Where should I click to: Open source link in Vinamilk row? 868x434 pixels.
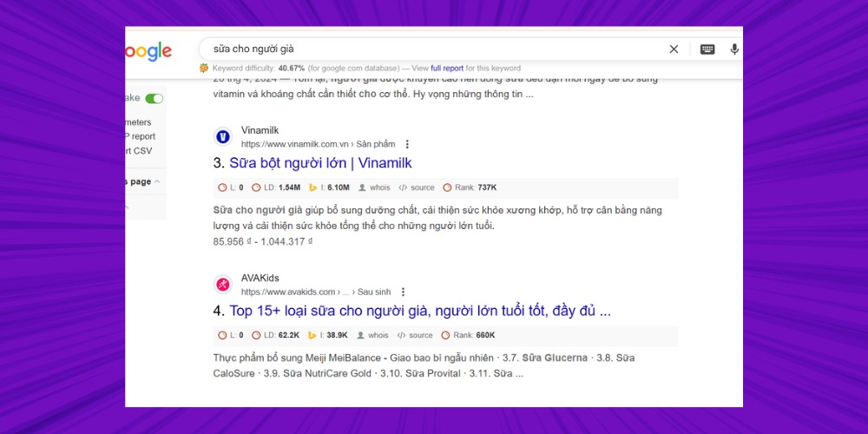coord(417,187)
